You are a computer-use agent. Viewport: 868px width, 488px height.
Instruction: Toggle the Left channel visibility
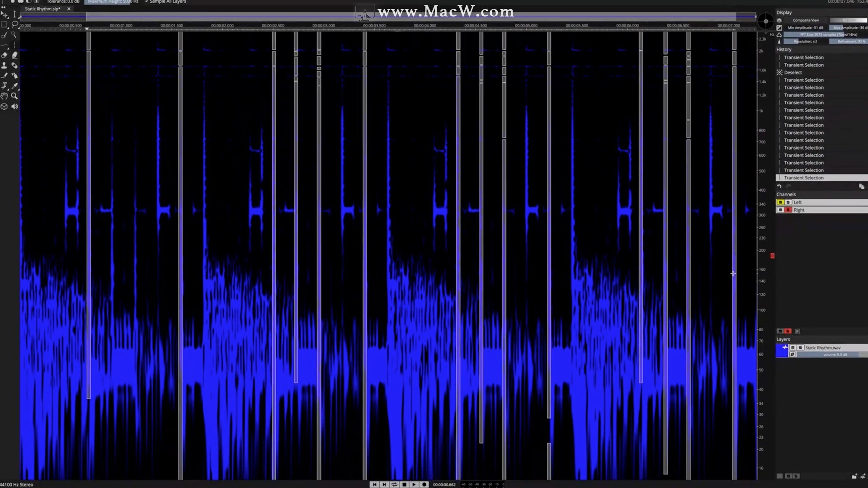781,202
